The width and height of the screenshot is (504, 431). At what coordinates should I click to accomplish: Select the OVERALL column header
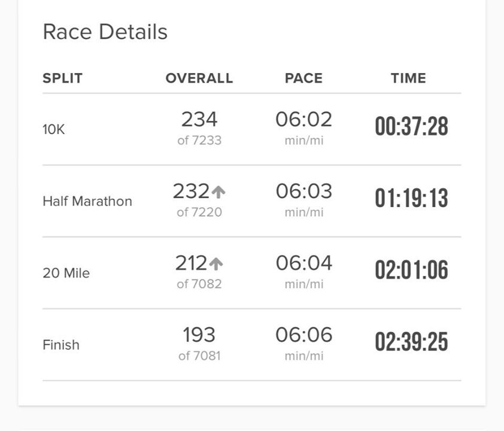[x=199, y=78]
